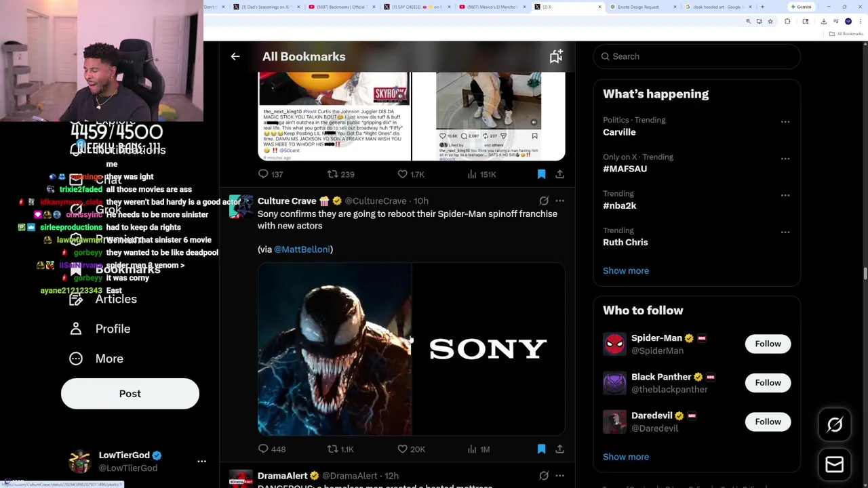Open the floating Grok button
Image resolution: width=868 pixels, height=488 pixels.
click(835, 425)
